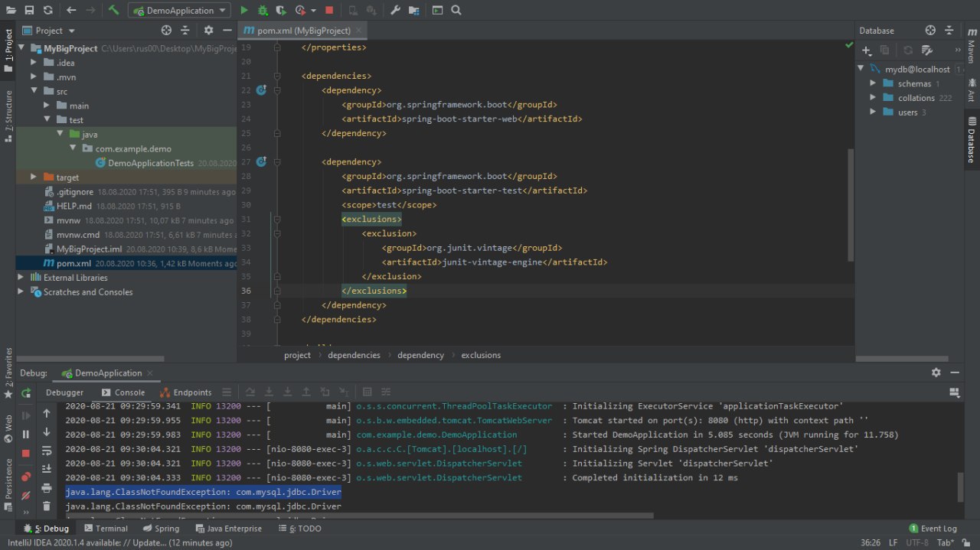Viewport: 980px width, 550px height.
Task: Open the Spring tool window
Action: click(161, 529)
